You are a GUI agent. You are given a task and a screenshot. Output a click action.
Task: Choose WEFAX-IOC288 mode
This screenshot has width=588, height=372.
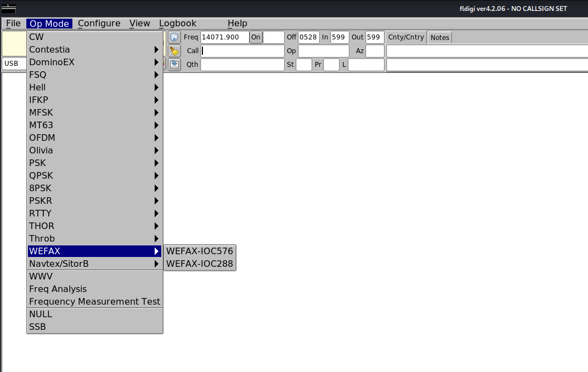(200, 264)
